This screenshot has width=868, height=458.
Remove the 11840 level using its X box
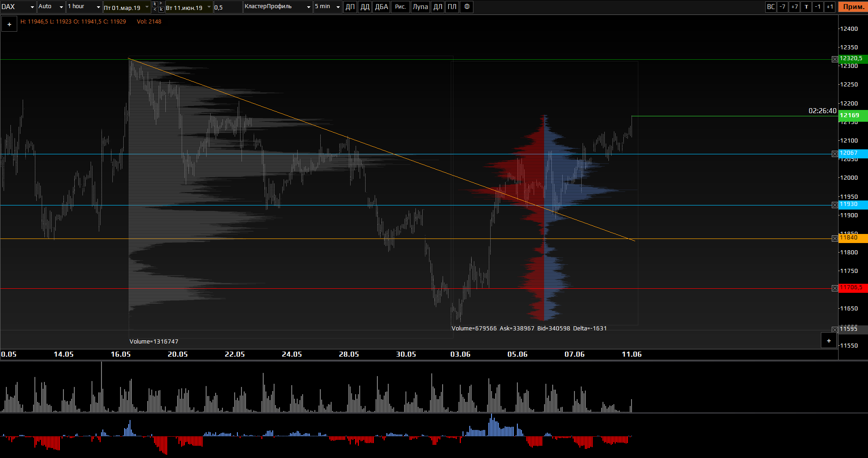[834, 239]
